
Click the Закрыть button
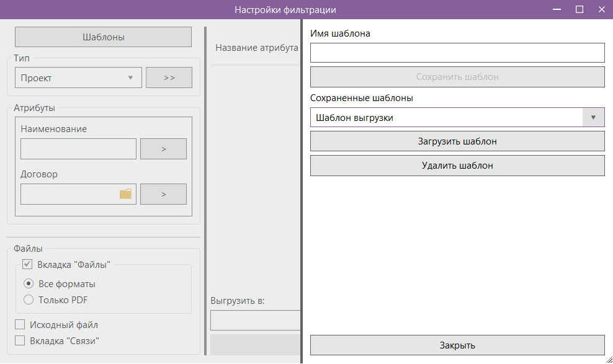[457, 345]
